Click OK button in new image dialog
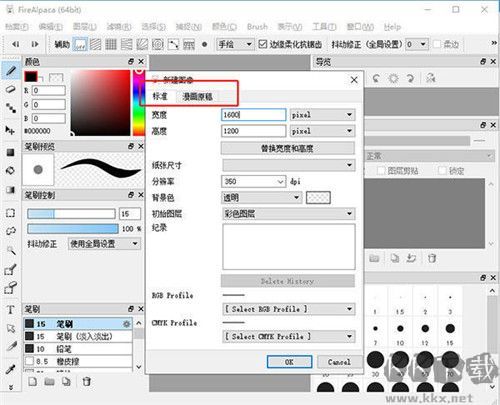This screenshot has width=500, height=405. [x=289, y=362]
